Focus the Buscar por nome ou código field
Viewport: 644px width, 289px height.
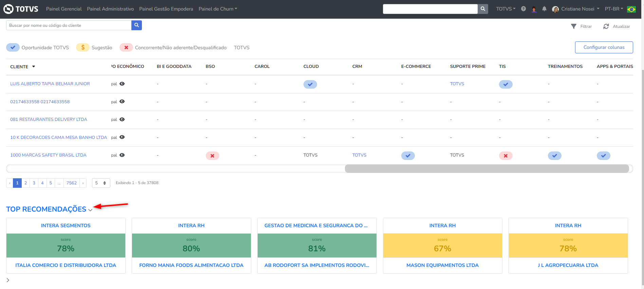[x=69, y=25]
